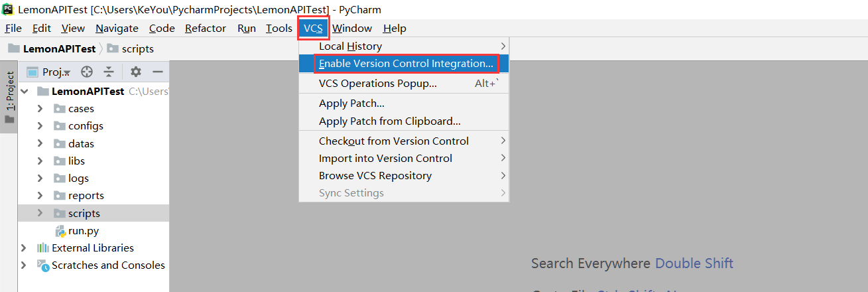Click the run.py Python file icon

[60, 231]
